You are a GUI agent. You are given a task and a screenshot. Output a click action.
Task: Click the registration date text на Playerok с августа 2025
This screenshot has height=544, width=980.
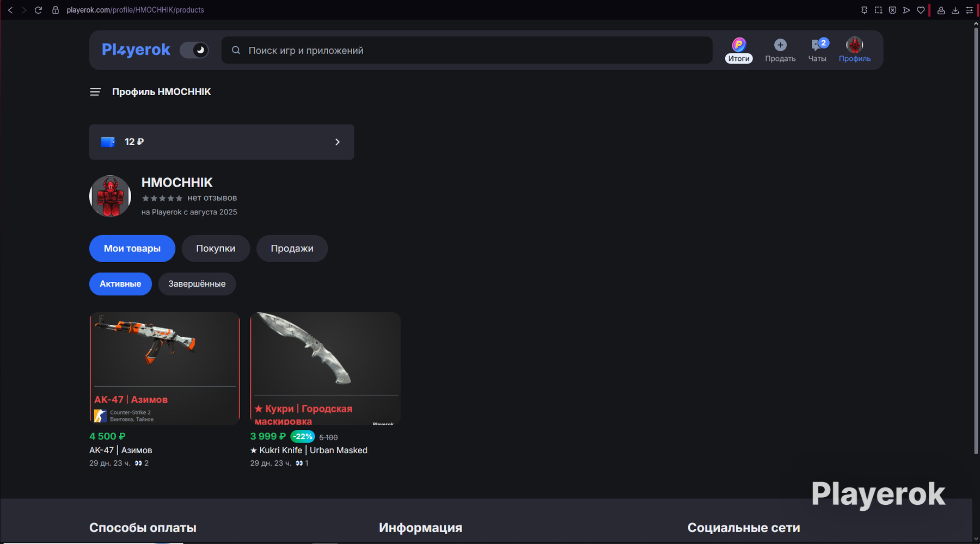pyautogui.click(x=189, y=212)
